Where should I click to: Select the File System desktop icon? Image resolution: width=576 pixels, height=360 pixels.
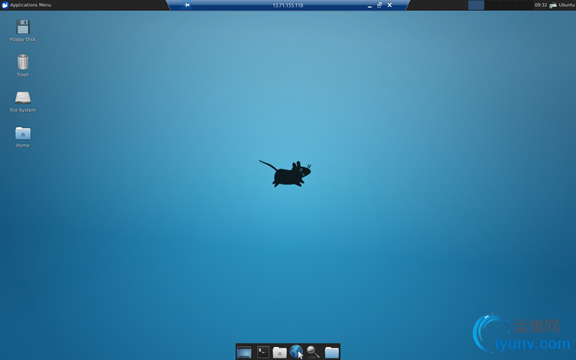(23, 101)
